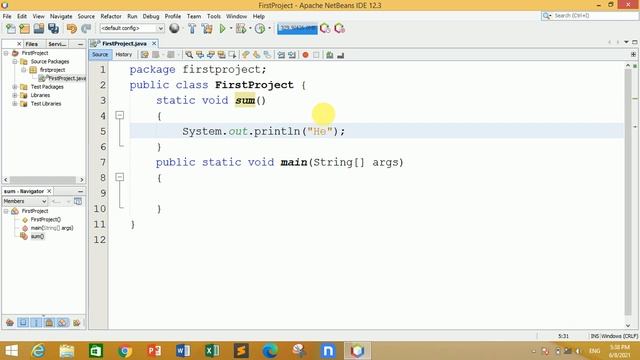This screenshot has height=360, width=640.
Task: Click Next Bookmark icon
Action: point(256,55)
